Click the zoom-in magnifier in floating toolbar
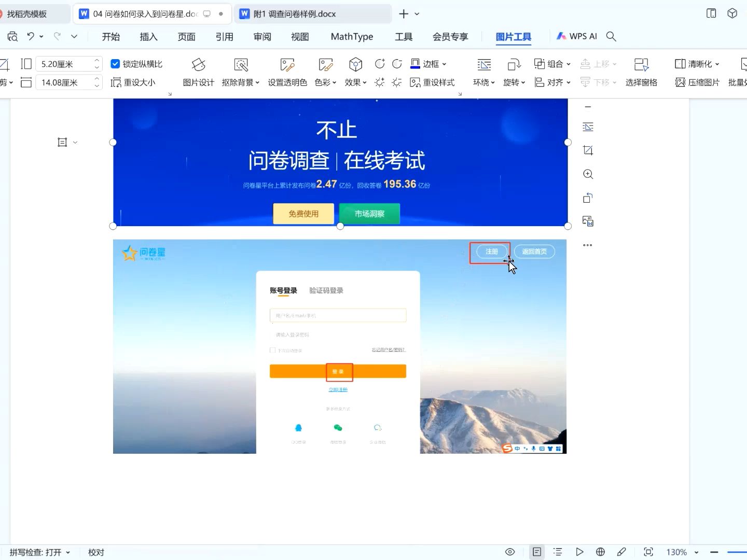This screenshot has width=747, height=560. (x=588, y=174)
